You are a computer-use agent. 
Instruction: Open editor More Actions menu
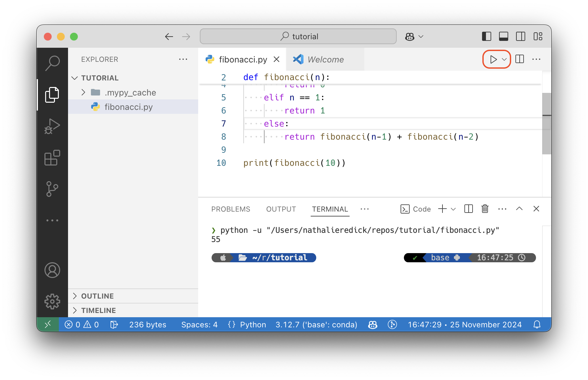pos(536,59)
